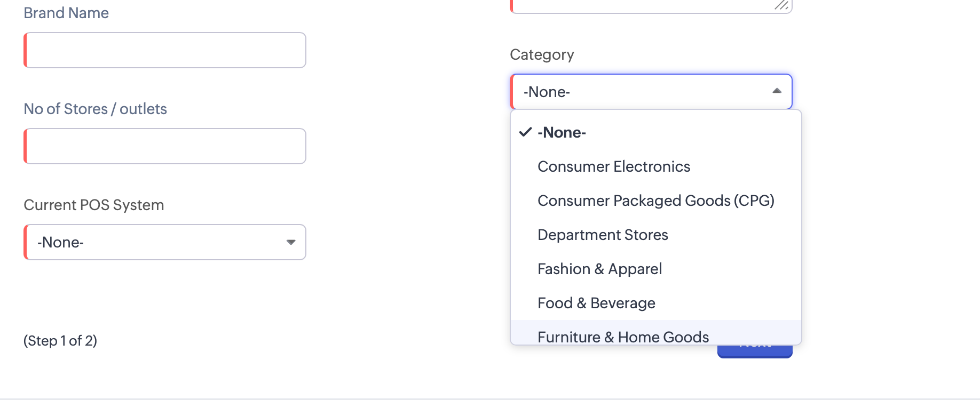Viewport: 980px width, 400px height.
Task: Click the Brand Name input field
Action: coord(165,50)
